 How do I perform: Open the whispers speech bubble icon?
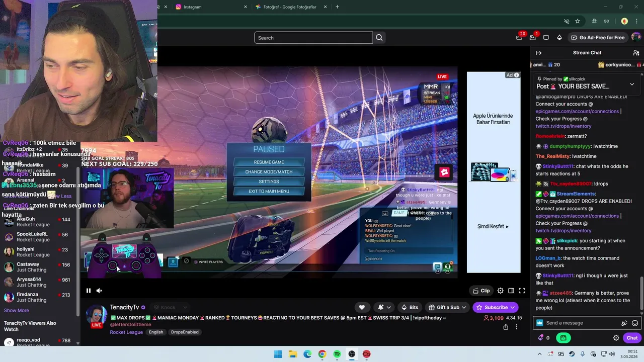546,38
